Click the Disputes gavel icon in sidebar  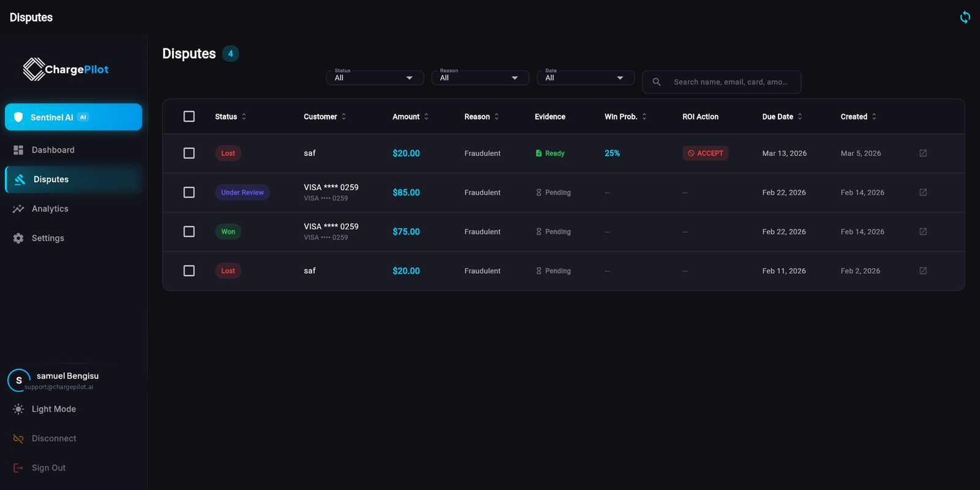point(20,179)
